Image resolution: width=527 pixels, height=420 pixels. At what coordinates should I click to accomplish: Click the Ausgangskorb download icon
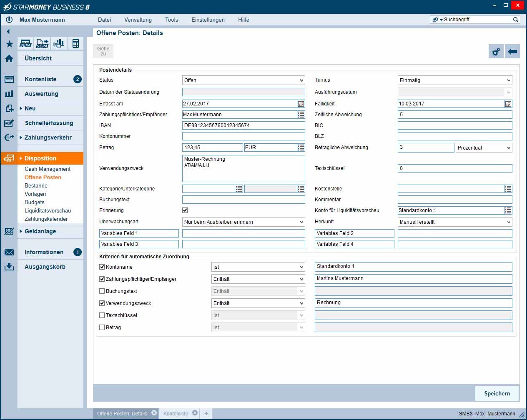(9, 267)
